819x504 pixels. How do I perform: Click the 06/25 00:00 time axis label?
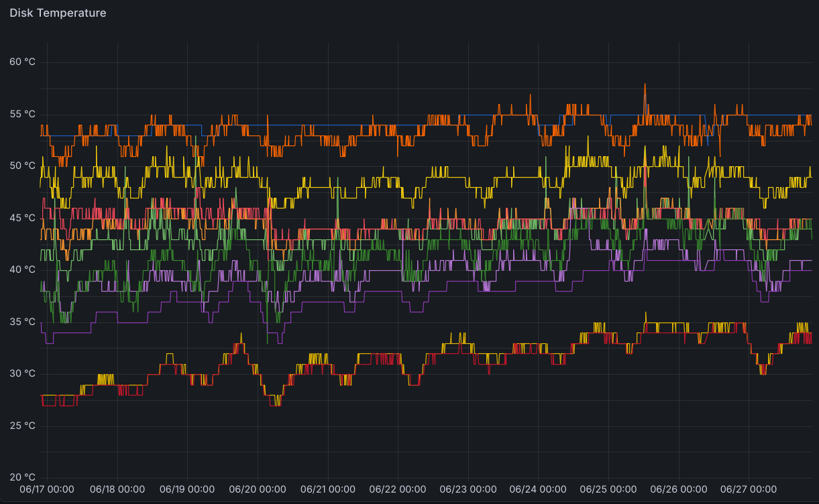(x=608, y=490)
